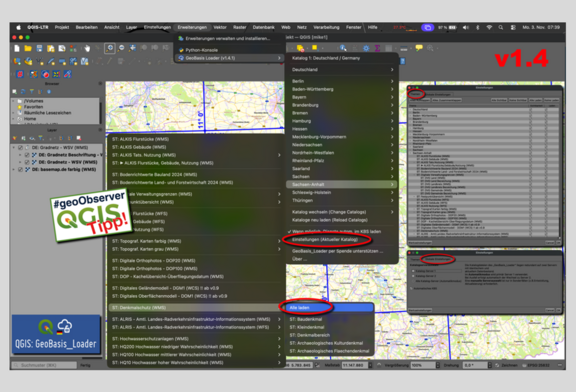
Task: Click the purple Sigma statistics icon
Action: (377, 48)
